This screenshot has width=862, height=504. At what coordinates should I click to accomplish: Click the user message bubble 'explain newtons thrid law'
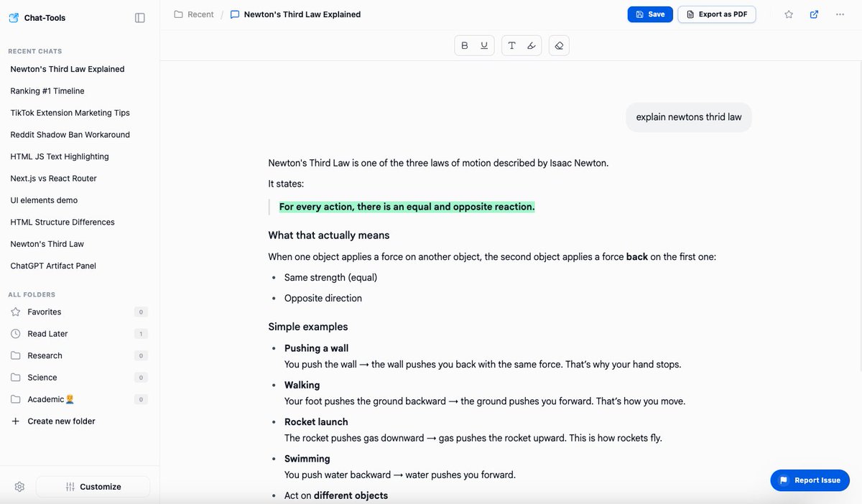coord(689,117)
